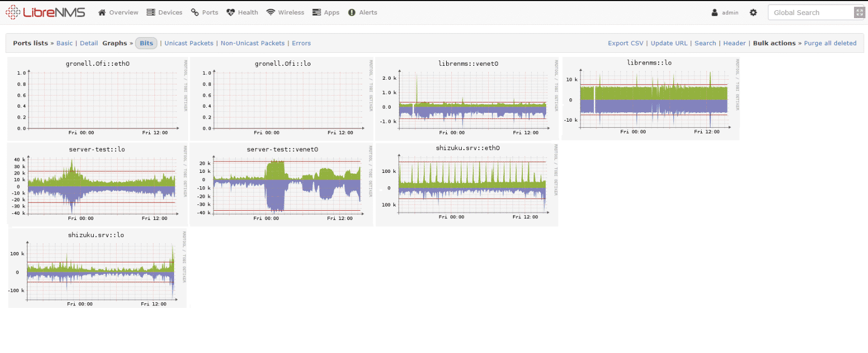Screen dimensions: 868x353
Task: Focus the Global Search field
Action: [x=810, y=12]
